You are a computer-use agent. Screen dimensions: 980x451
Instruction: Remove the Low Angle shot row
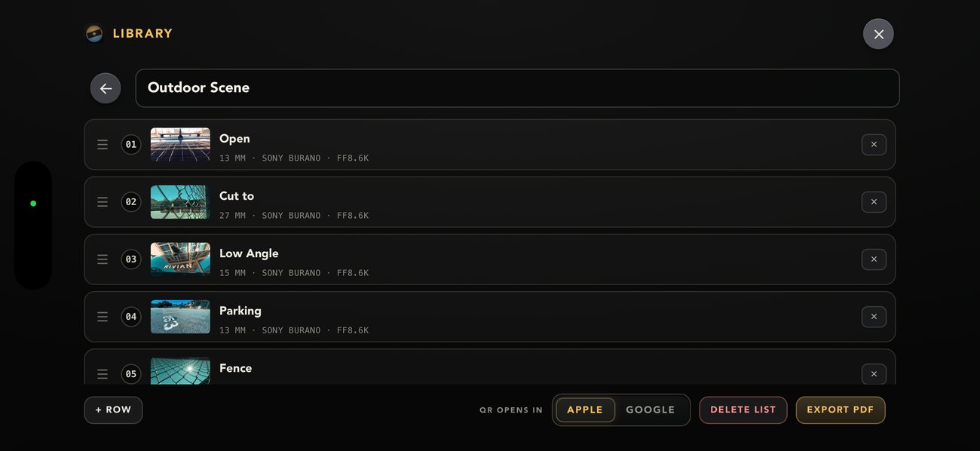tap(874, 259)
